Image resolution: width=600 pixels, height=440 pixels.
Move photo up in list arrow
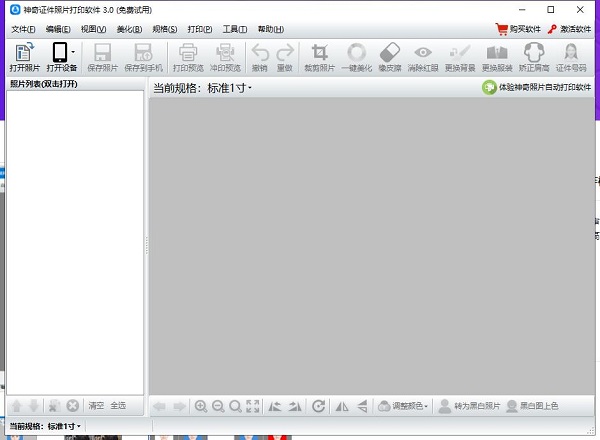(x=16, y=406)
